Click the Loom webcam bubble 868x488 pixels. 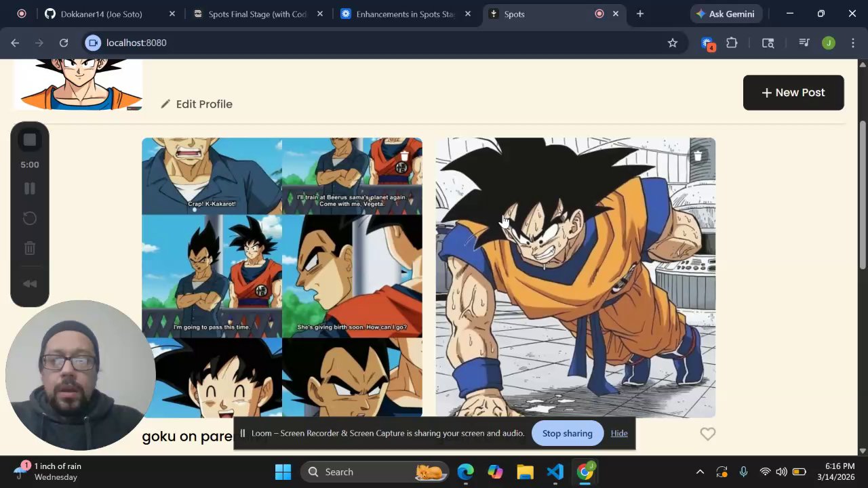click(x=80, y=375)
